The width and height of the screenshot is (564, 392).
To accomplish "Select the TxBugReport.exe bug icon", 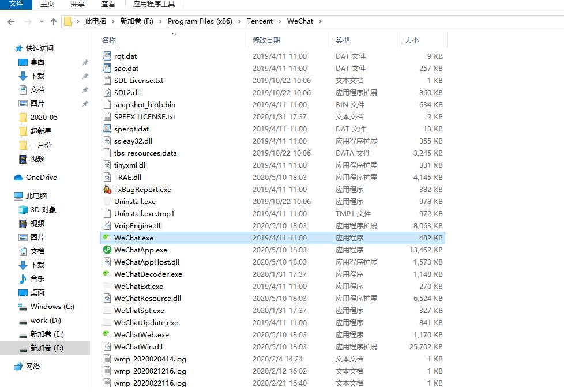I will 107,189.
